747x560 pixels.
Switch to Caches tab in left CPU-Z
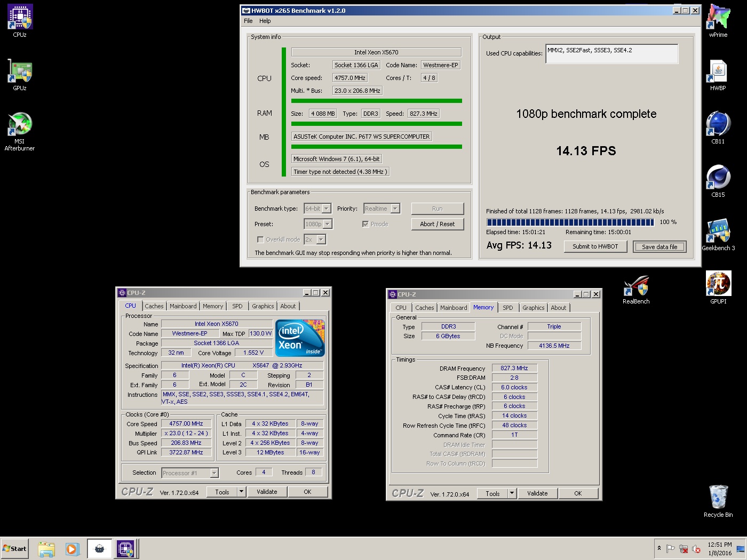tap(154, 306)
